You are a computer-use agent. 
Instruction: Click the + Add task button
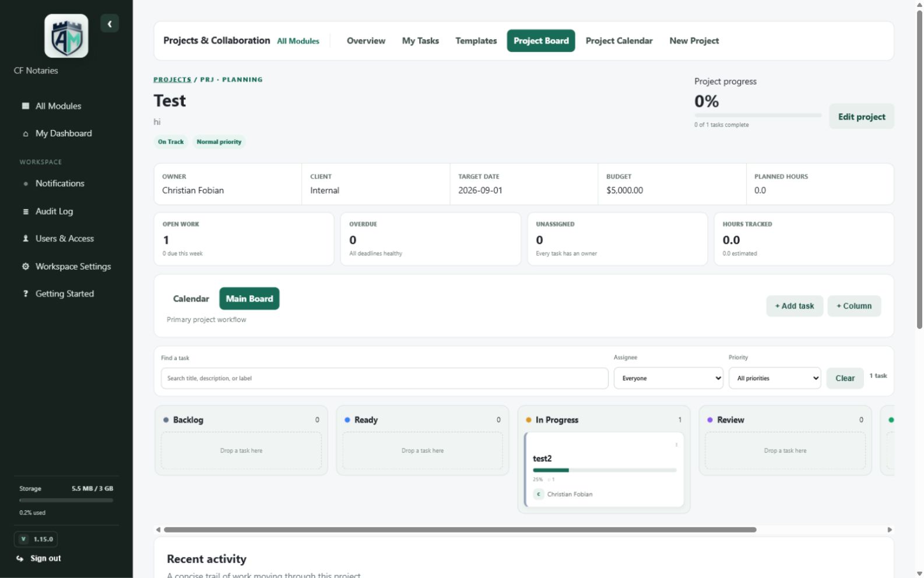(x=795, y=306)
